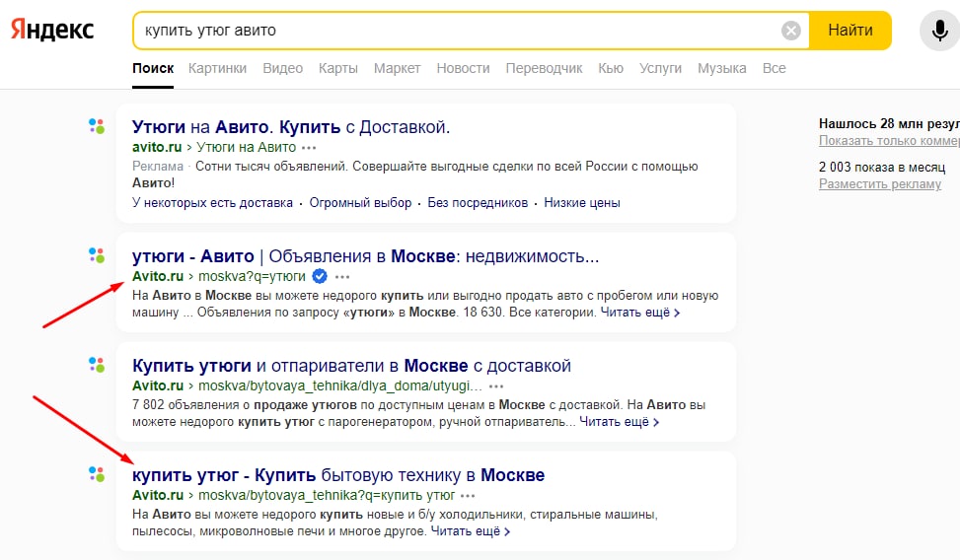Image resolution: width=960 pixels, height=560 pixels.
Task: Click the Avito favicon beside 'утюги - Авито' result
Action: coord(97,254)
